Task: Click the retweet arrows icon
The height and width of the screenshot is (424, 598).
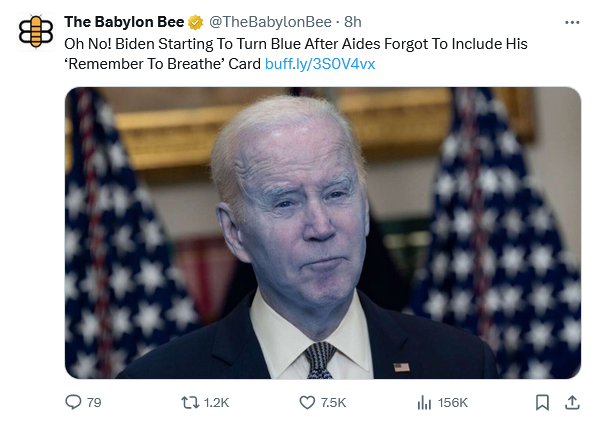Action: click(x=190, y=403)
